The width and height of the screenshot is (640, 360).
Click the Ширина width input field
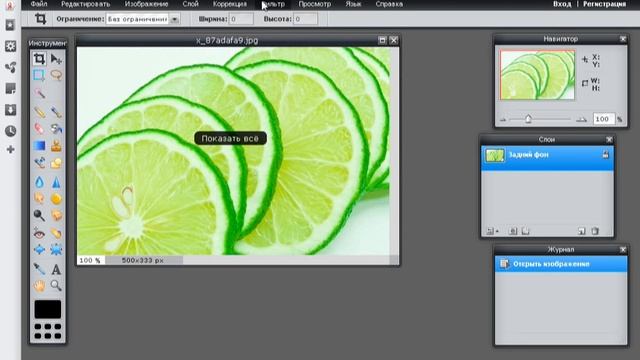(241, 19)
